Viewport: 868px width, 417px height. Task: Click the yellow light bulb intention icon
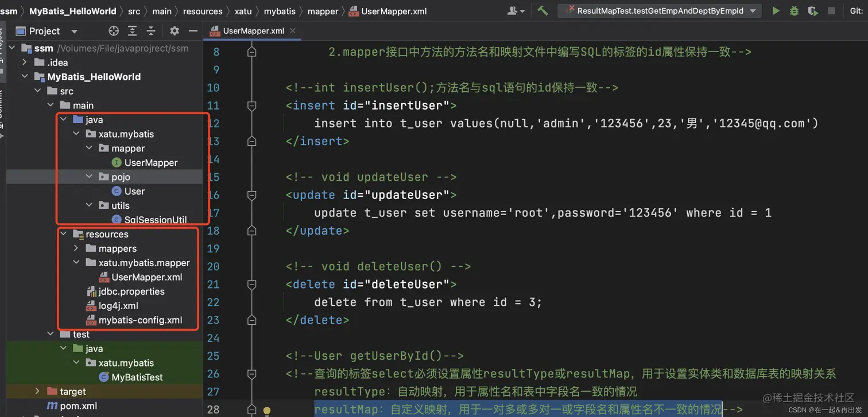[x=266, y=411]
